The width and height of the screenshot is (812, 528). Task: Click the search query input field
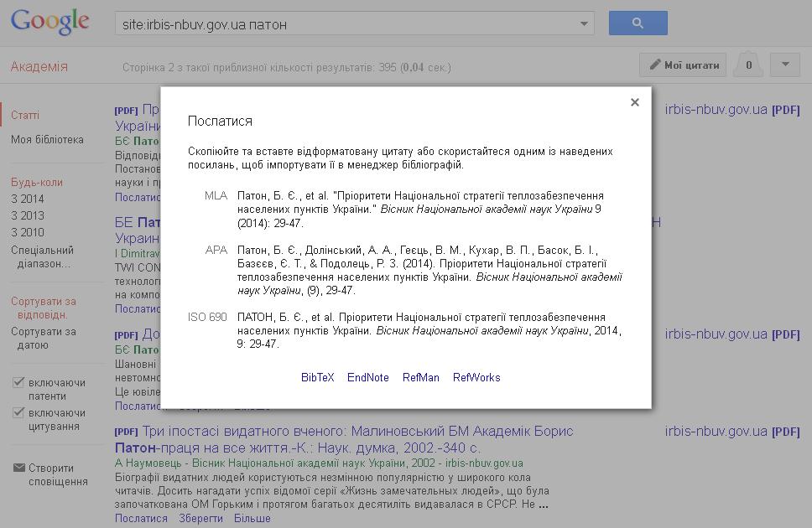point(344,24)
